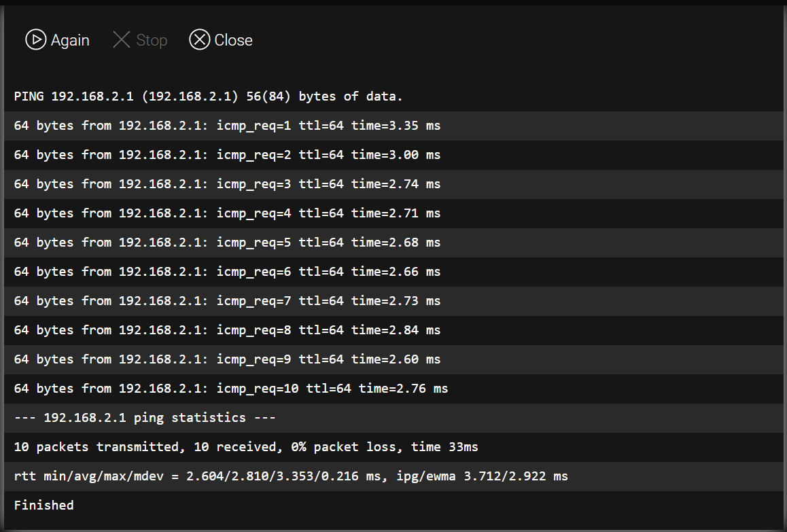
Task: Select the icmp_req=2 result row
Action: coord(393,155)
